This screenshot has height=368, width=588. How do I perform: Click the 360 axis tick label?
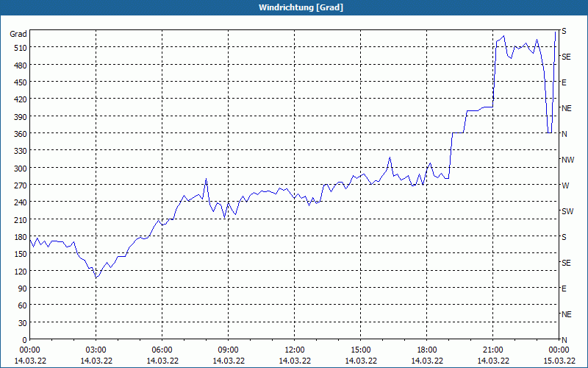(21, 134)
